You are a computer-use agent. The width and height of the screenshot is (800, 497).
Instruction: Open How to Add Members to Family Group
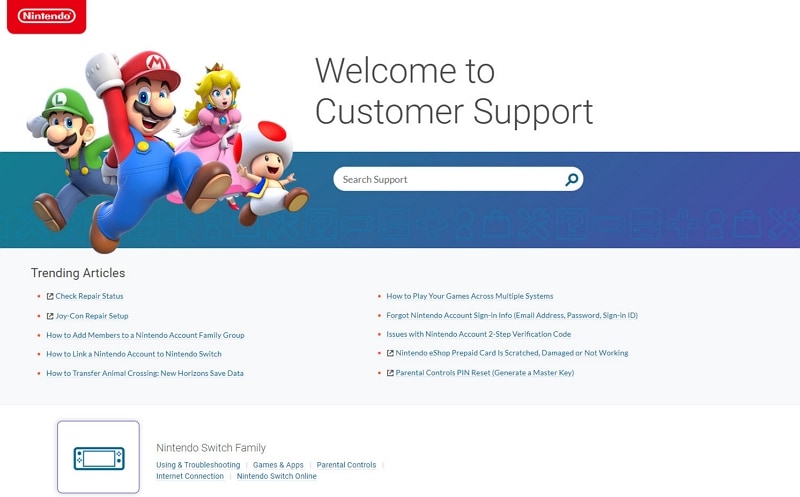145,335
